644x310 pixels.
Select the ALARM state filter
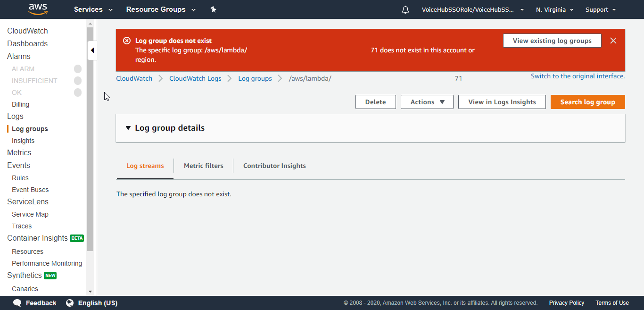tap(23, 69)
